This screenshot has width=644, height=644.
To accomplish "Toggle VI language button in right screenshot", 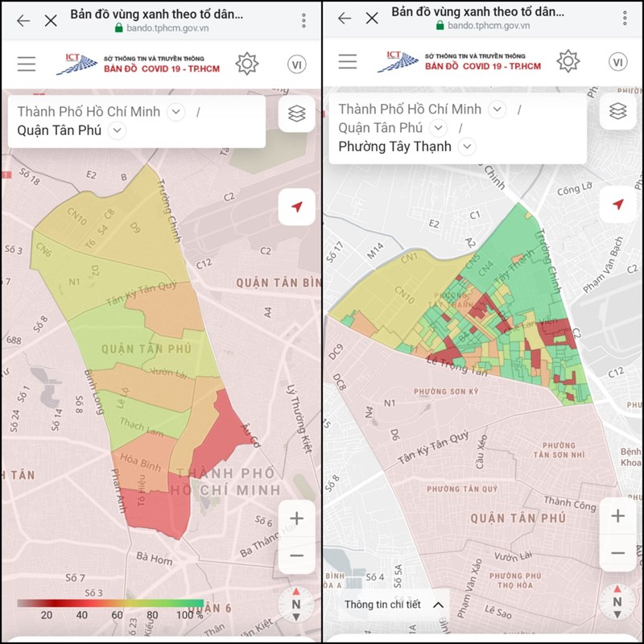I will [x=618, y=62].
